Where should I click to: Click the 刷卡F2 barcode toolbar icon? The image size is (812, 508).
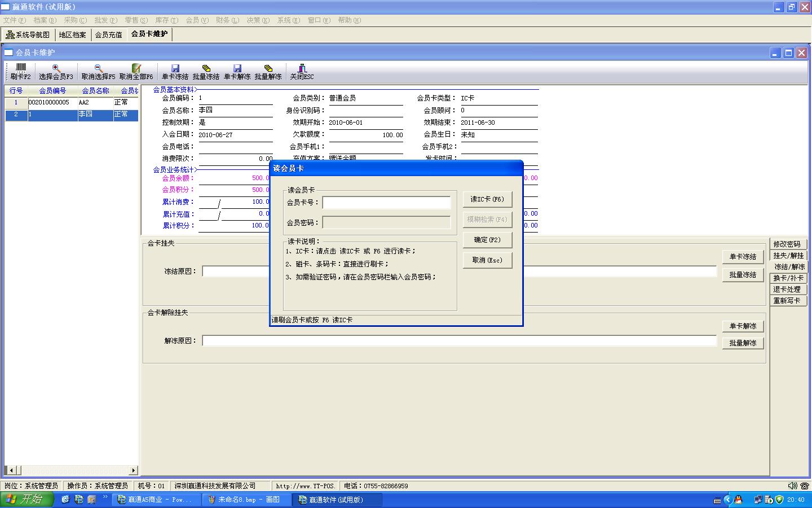pyautogui.click(x=20, y=68)
